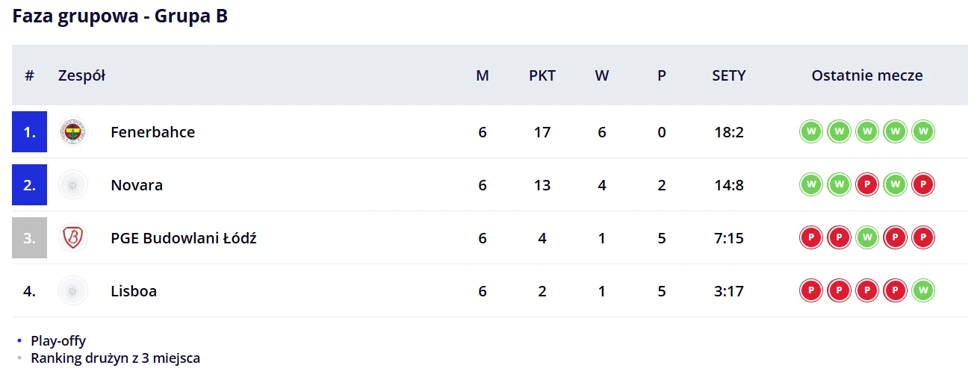Image resolution: width=980 pixels, height=377 pixels.
Task: Click the Novara team logo
Action: click(x=73, y=185)
